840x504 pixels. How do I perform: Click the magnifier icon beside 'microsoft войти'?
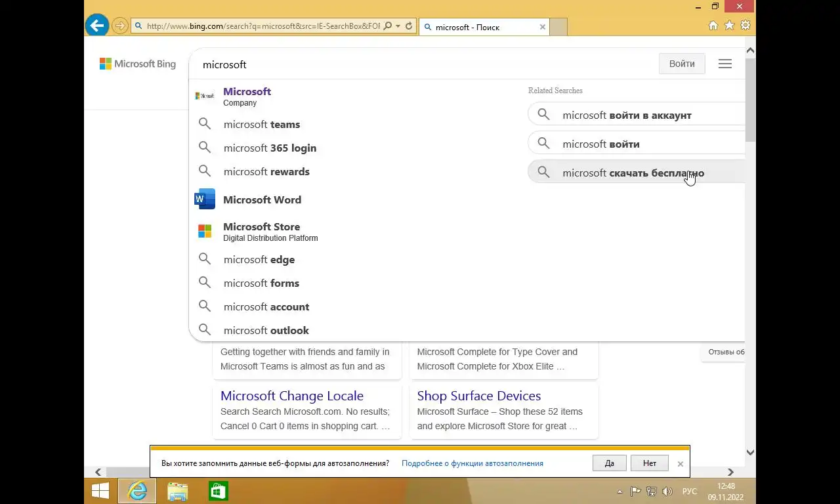pyautogui.click(x=543, y=144)
